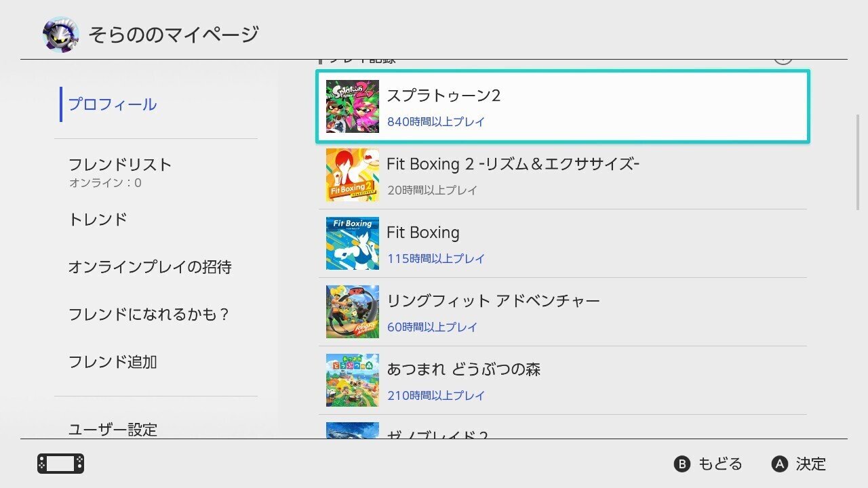Open the Meta Knight user avatar icon
868x488 pixels.
click(x=60, y=33)
